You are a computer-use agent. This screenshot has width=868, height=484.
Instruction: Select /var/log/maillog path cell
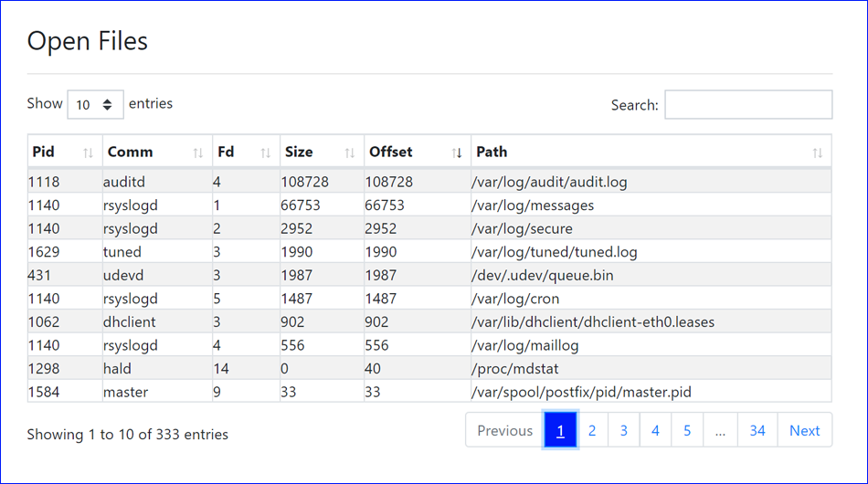651,345
